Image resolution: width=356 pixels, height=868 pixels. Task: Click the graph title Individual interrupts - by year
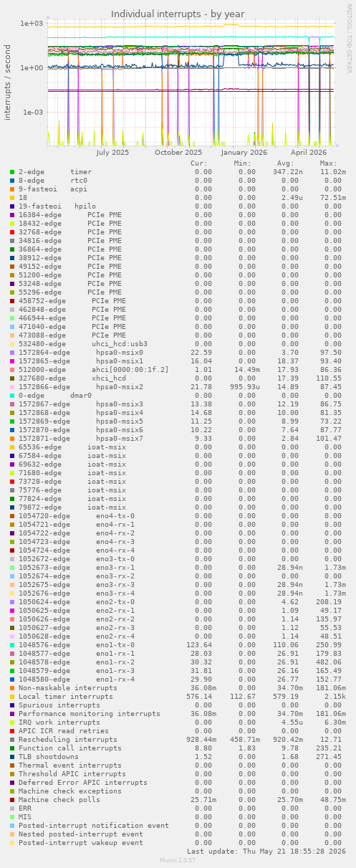[178, 14]
